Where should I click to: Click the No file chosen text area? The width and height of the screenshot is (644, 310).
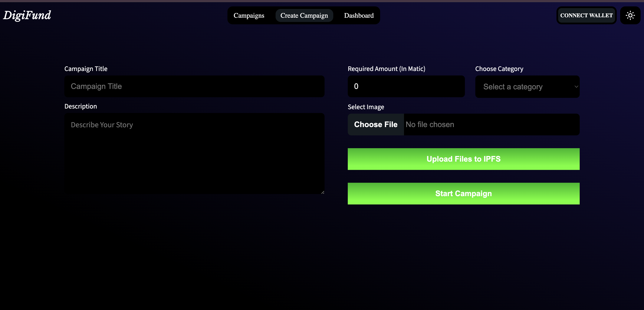(x=430, y=125)
